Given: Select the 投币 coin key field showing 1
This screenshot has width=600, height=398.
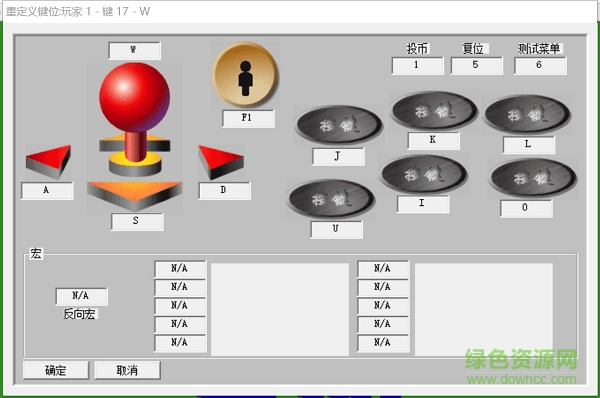Looking at the screenshot, I should [417, 65].
